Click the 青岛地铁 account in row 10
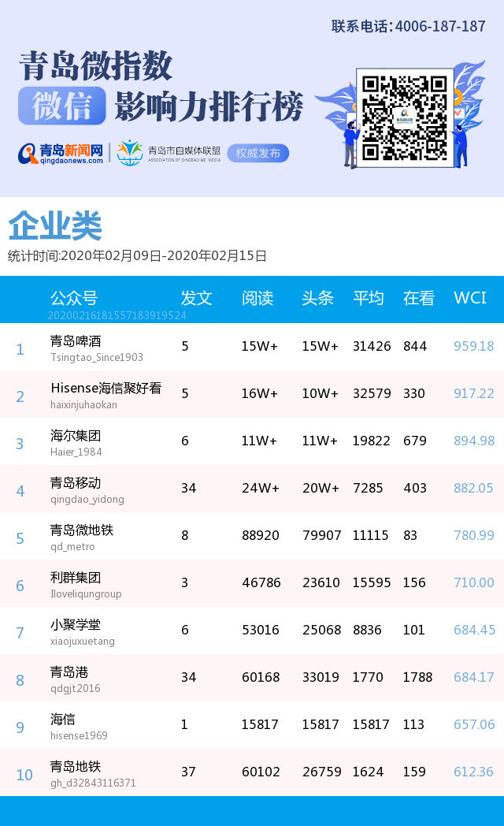 [x=76, y=767]
